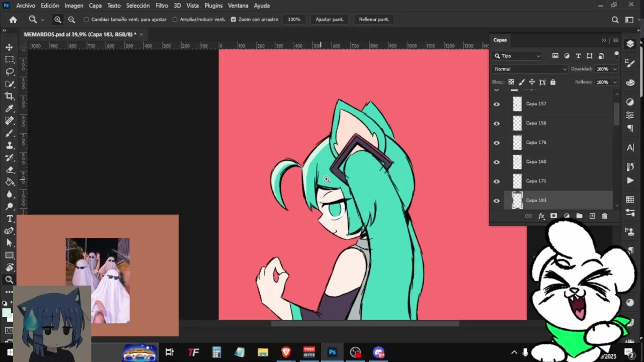This screenshot has height=362, width=644.
Task: Select the Rectangular Marquee tool
Action: pyautogui.click(x=9, y=59)
